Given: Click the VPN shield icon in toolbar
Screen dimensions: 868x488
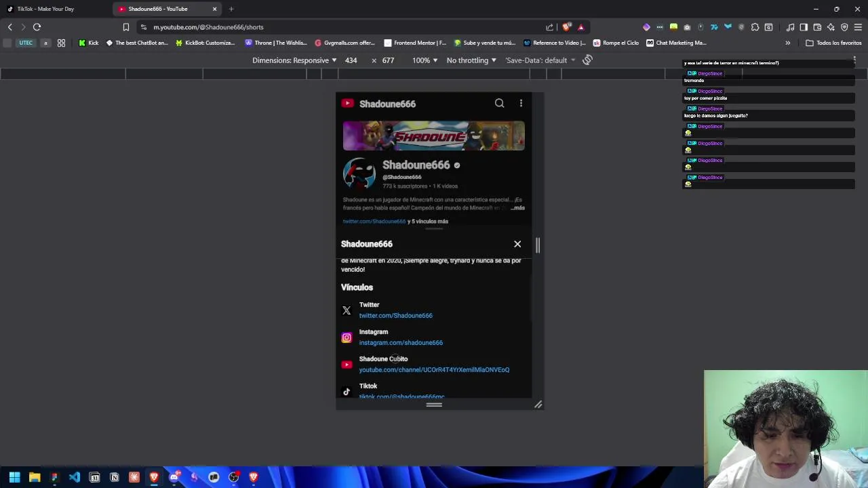Looking at the screenshot, I should (844, 27).
